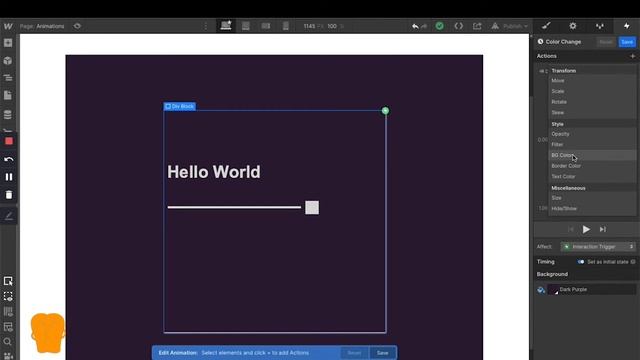Choose Scale from Transform actions
The width and height of the screenshot is (640, 360).
point(592,91)
